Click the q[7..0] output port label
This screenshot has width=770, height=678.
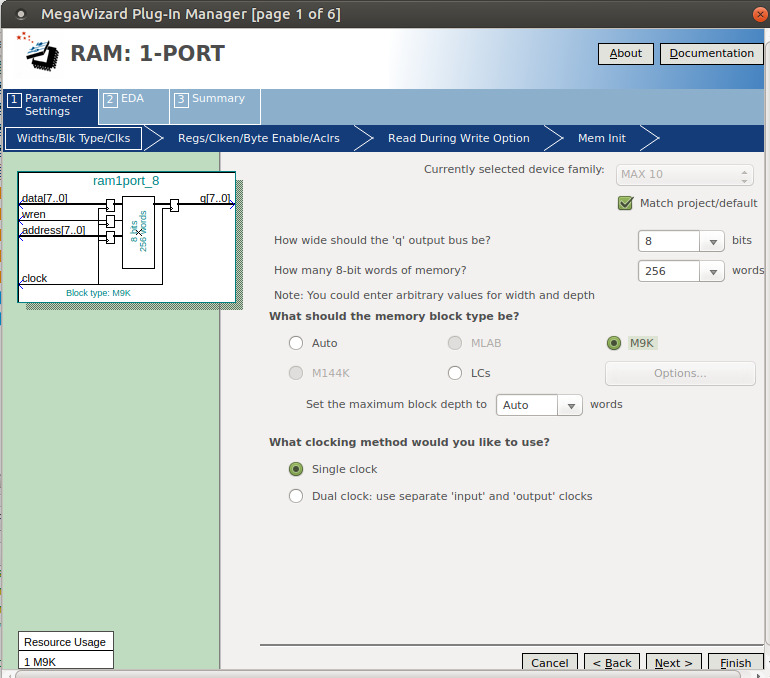(x=215, y=198)
